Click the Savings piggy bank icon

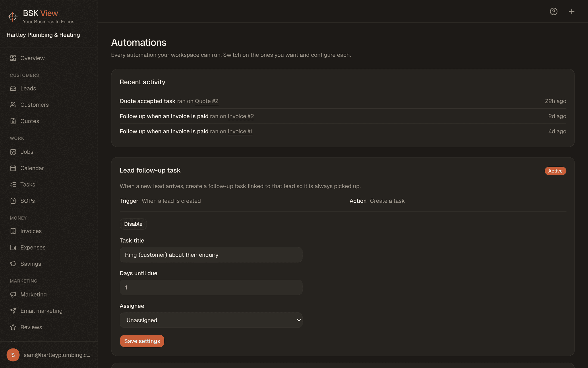pyautogui.click(x=13, y=264)
